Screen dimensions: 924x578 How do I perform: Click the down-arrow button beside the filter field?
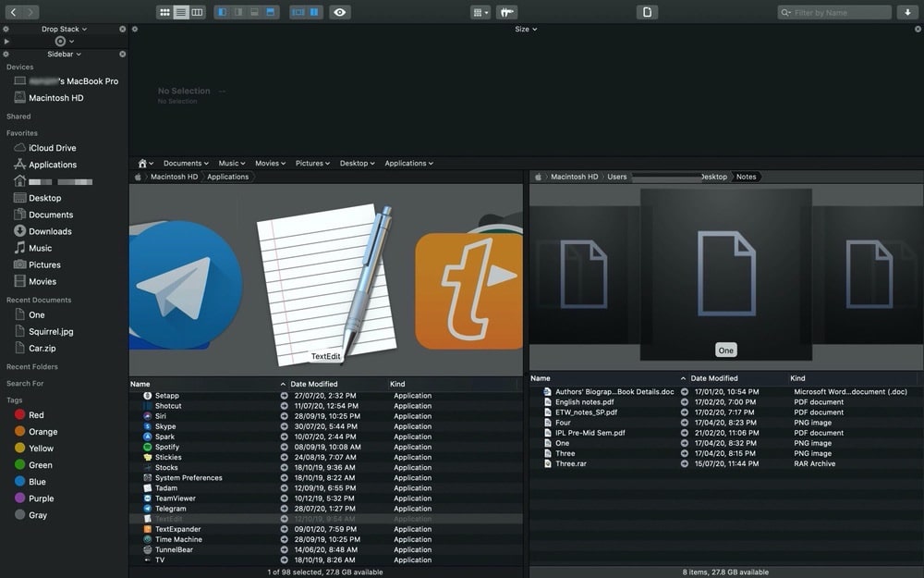[x=907, y=12]
